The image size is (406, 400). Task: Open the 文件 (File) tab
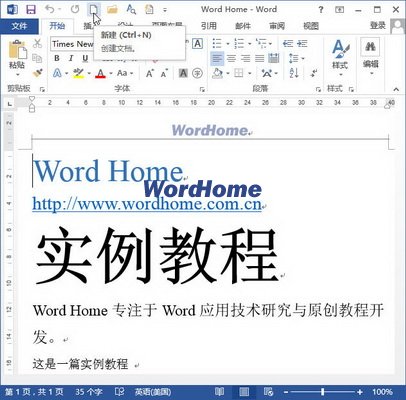(x=19, y=26)
